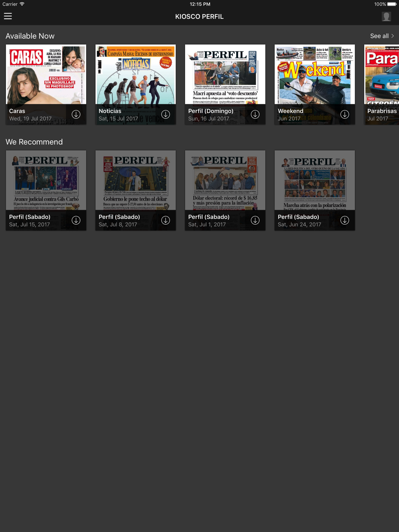Click the date Sat, Jul 15, 2017

coord(30,225)
